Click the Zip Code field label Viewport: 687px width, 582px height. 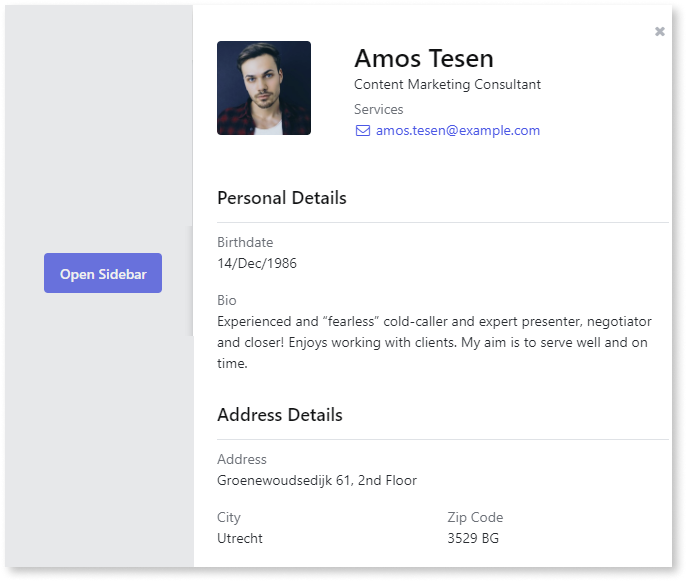475,517
